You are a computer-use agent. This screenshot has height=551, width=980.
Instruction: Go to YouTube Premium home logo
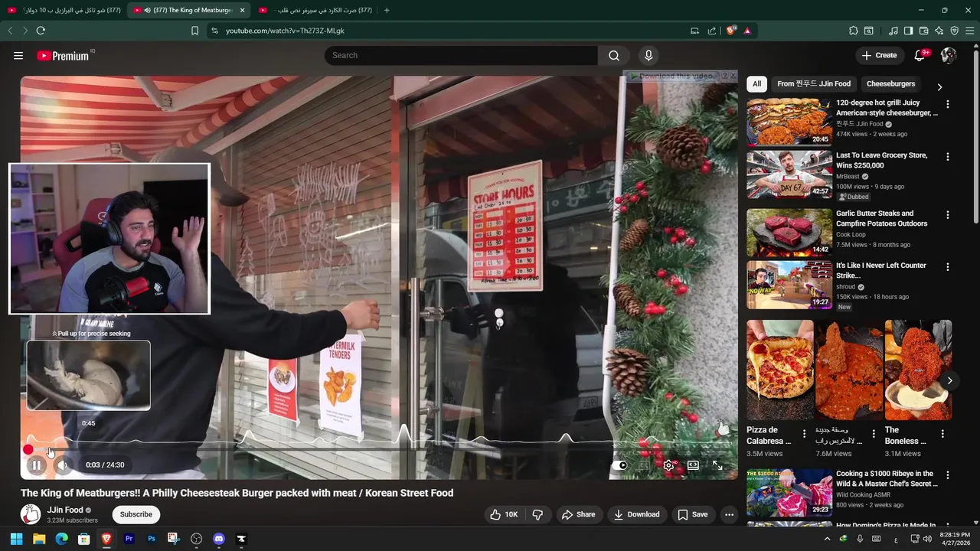pyautogui.click(x=64, y=56)
